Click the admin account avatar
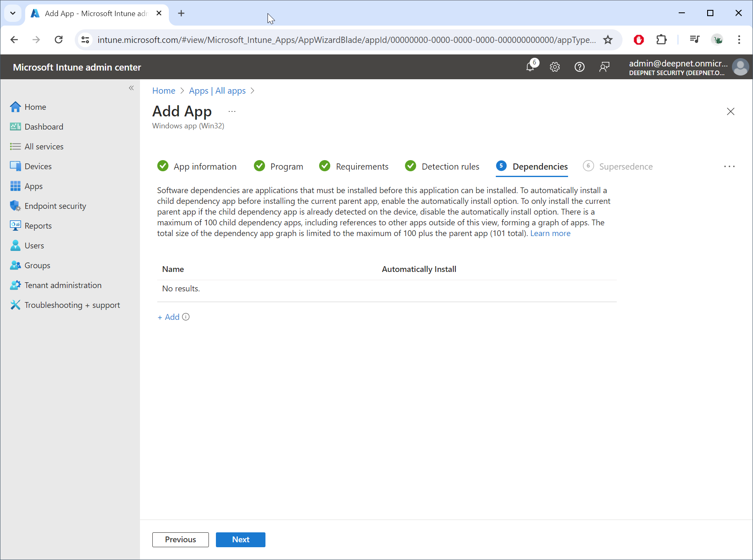 [x=740, y=67]
